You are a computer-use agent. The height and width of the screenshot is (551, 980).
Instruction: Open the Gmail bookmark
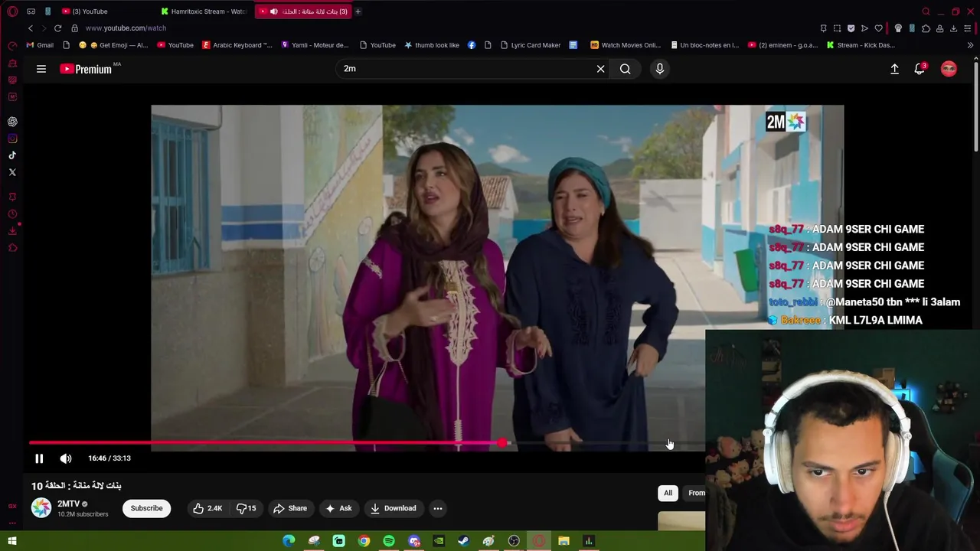(x=40, y=45)
